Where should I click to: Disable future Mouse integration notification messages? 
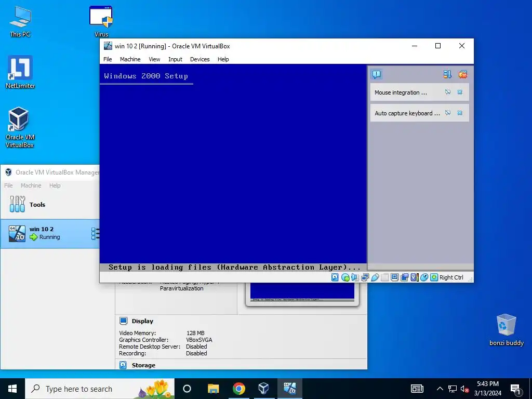tap(448, 92)
